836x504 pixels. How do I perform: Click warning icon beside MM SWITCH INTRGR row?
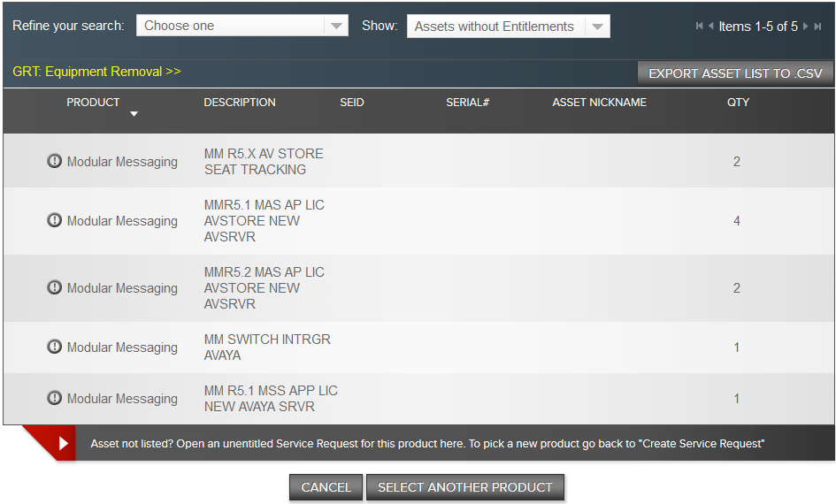point(54,347)
